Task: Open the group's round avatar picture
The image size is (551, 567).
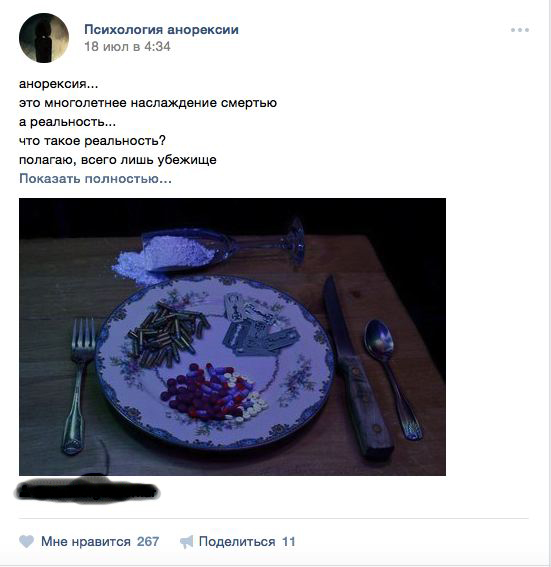Action: click(44, 38)
